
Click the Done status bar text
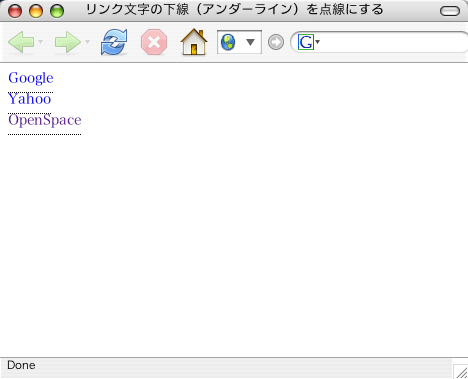click(x=21, y=365)
